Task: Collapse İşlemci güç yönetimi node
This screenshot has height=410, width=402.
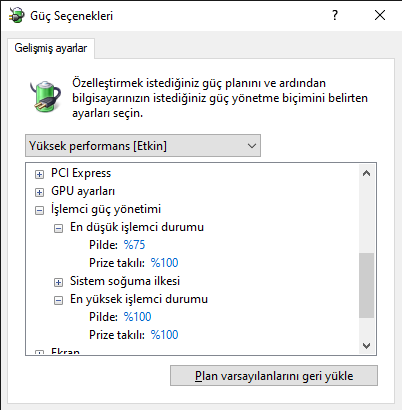Action: tap(39, 210)
